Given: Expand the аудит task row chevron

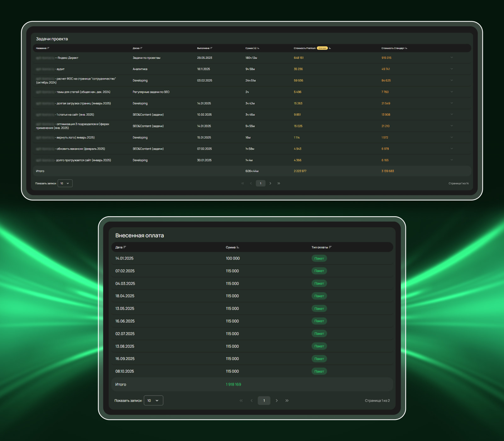Looking at the screenshot, I should coord(451,69).
